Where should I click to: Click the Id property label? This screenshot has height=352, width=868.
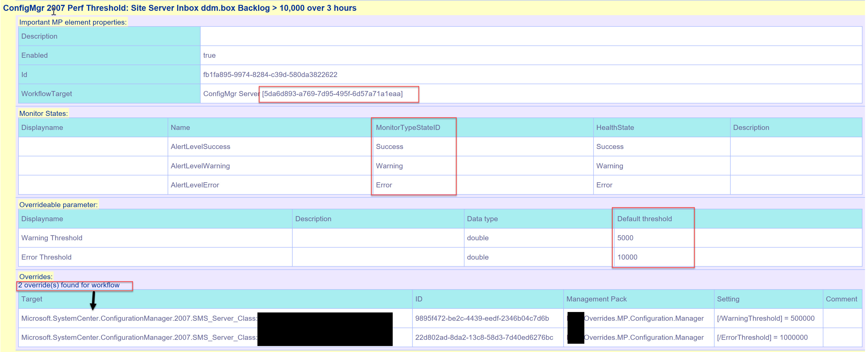(x=24, y=74)
